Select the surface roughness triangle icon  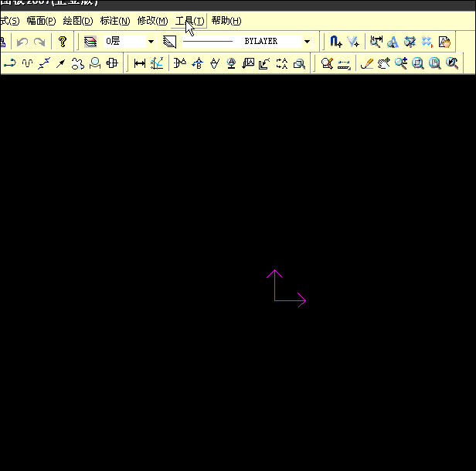point(215,63)
